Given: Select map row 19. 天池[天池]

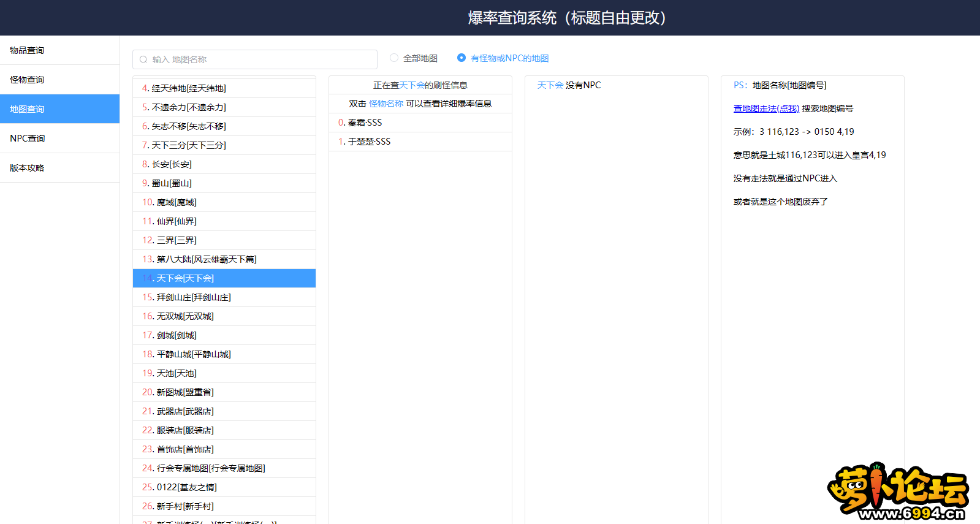Looking at the screenshot, I should coord(224,373).
